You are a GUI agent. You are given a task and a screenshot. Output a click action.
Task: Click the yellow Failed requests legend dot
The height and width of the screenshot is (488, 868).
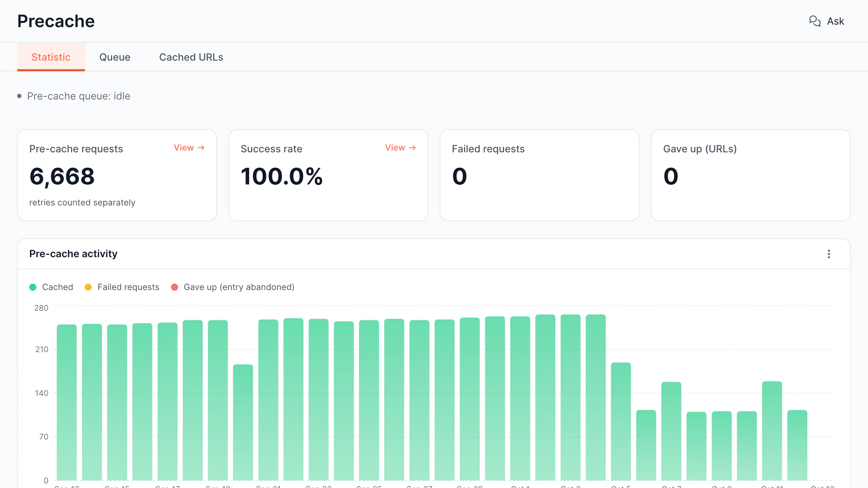[88, 287]
